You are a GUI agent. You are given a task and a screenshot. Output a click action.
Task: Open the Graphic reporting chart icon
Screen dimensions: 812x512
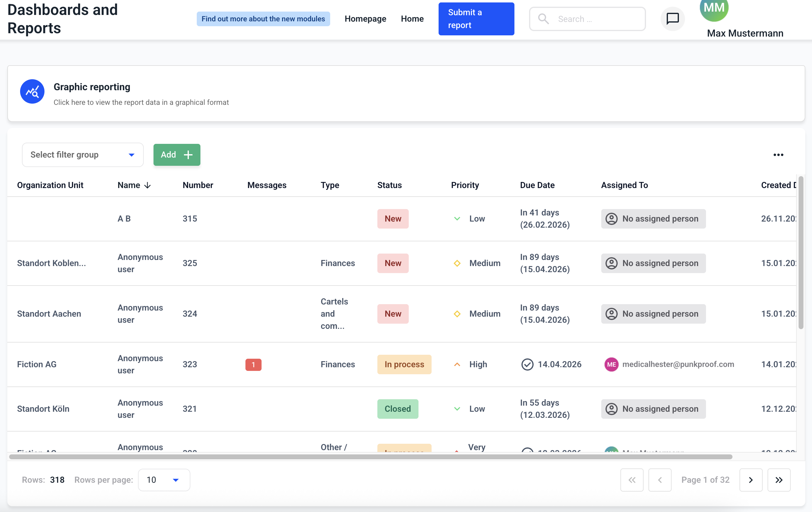[32, 91]
